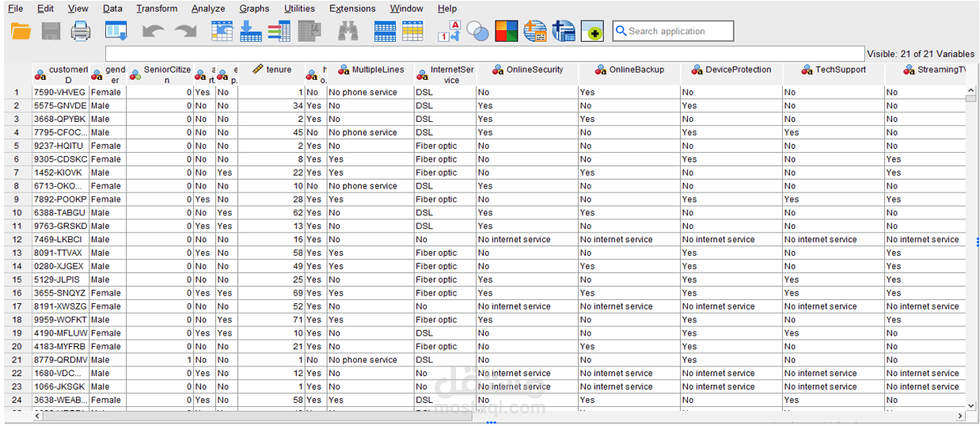Undo the last action arrow

point(154,31)
